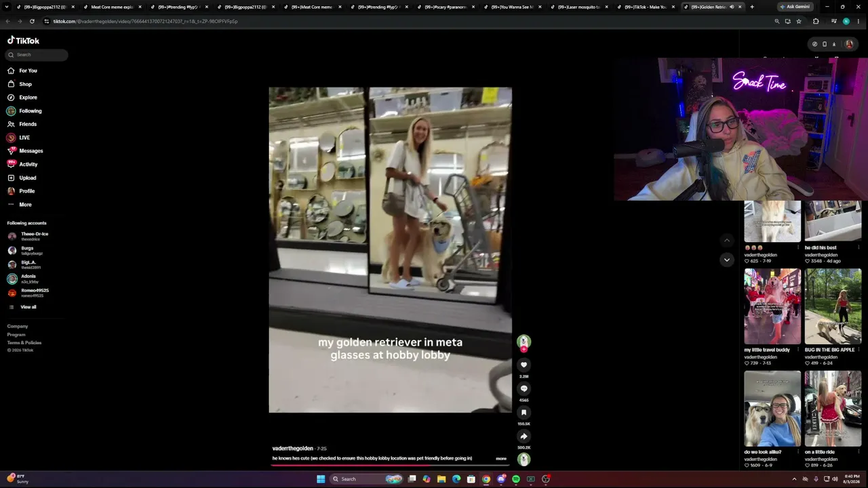Open vaderrthegolden's avatar beside the video

click(x=524, y=342)
